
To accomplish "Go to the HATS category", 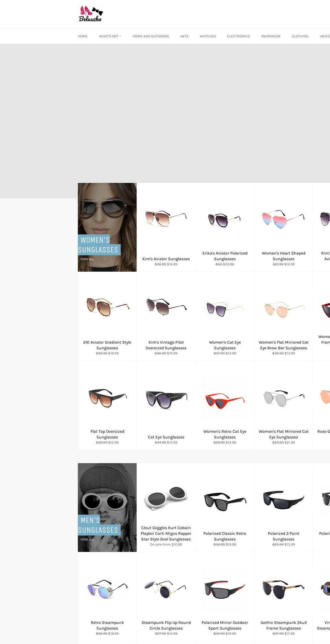I will tap(184, 36).
